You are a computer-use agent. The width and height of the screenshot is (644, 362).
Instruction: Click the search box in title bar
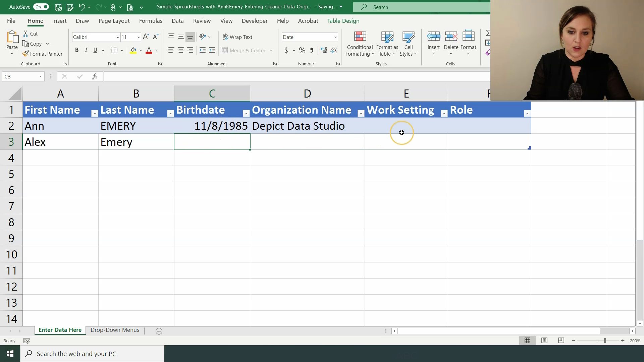tap(422, 7)
